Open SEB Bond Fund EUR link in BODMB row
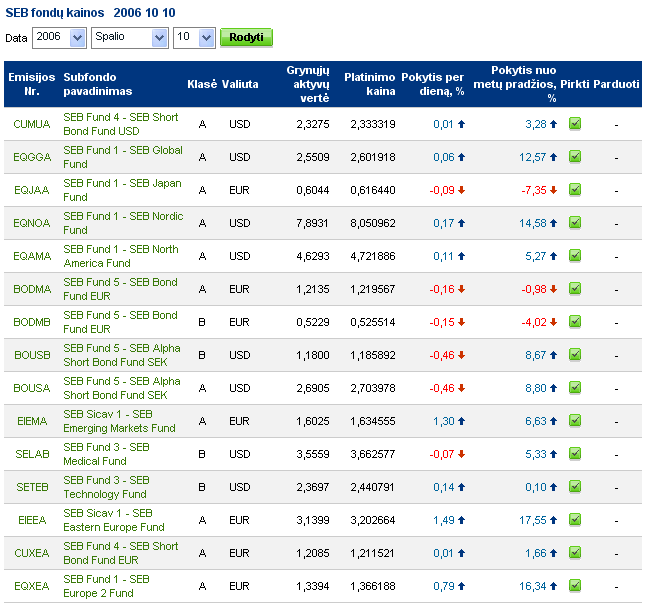653x611 pixels. (120, 322)
